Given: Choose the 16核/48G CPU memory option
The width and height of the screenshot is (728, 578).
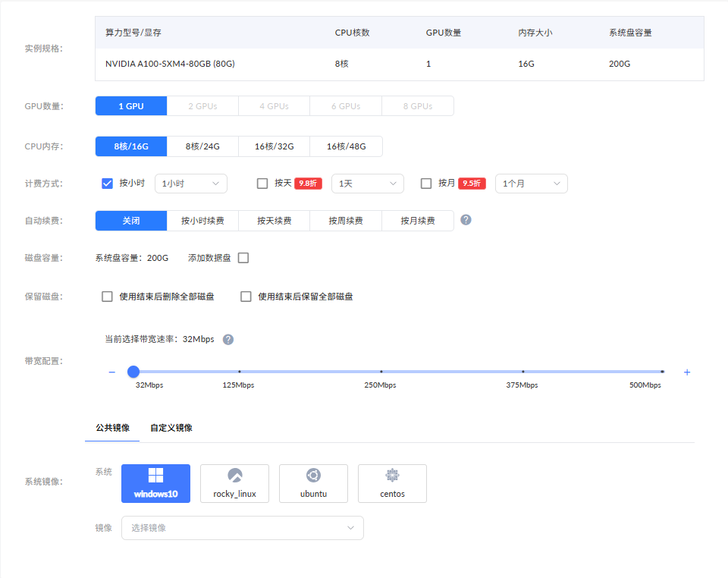Looking at the screenshot, I should point(347,146).
